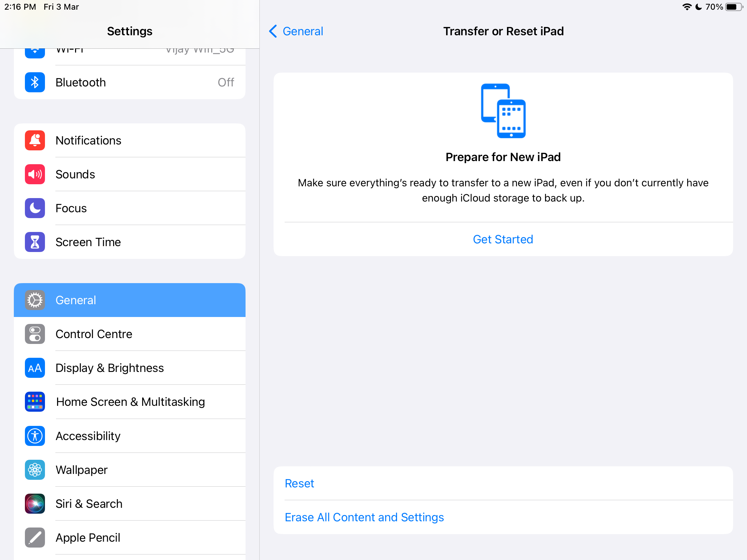
Task: Select the Reset option
Action: [x=299, y=484]
